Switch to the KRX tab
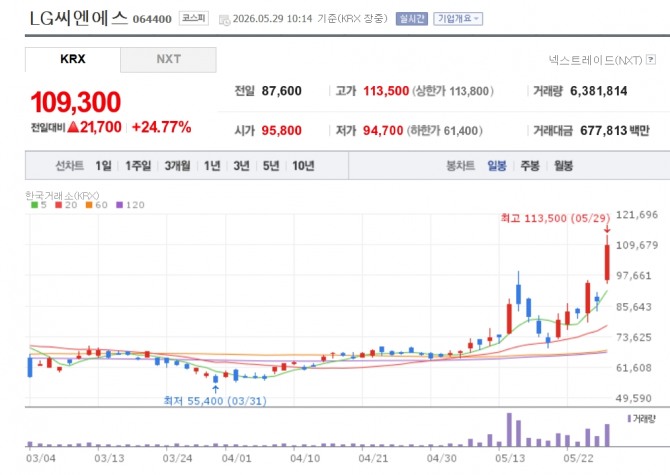 (73, 59)
